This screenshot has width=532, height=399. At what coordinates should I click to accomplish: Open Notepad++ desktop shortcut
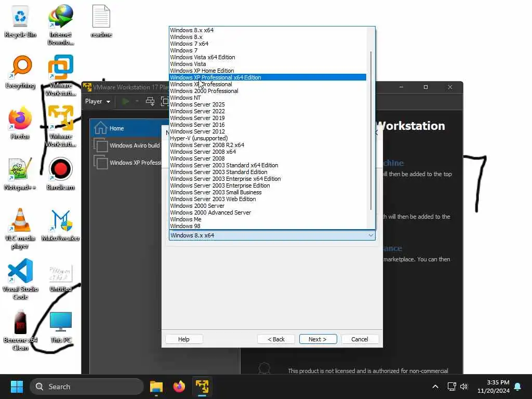tap(20, 174)
